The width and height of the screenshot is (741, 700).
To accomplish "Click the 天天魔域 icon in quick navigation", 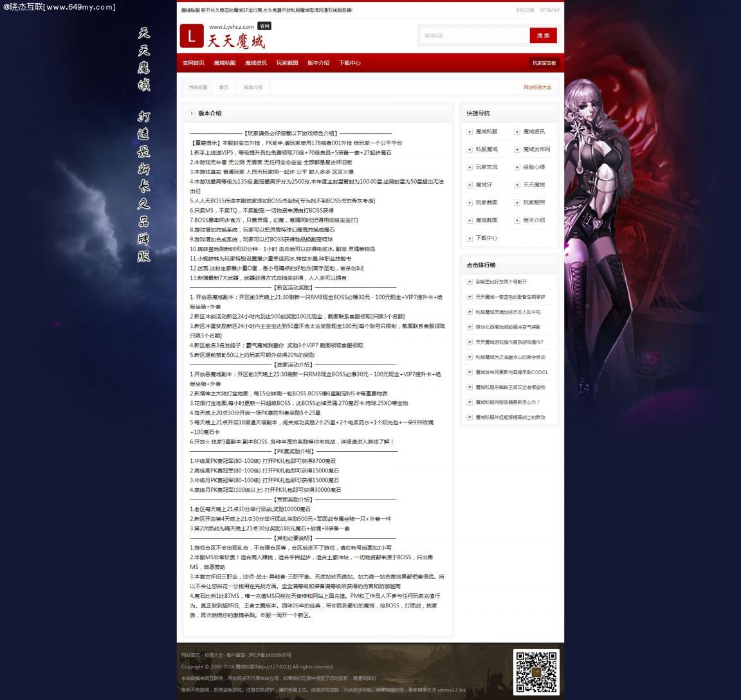I will pos(517,185).
